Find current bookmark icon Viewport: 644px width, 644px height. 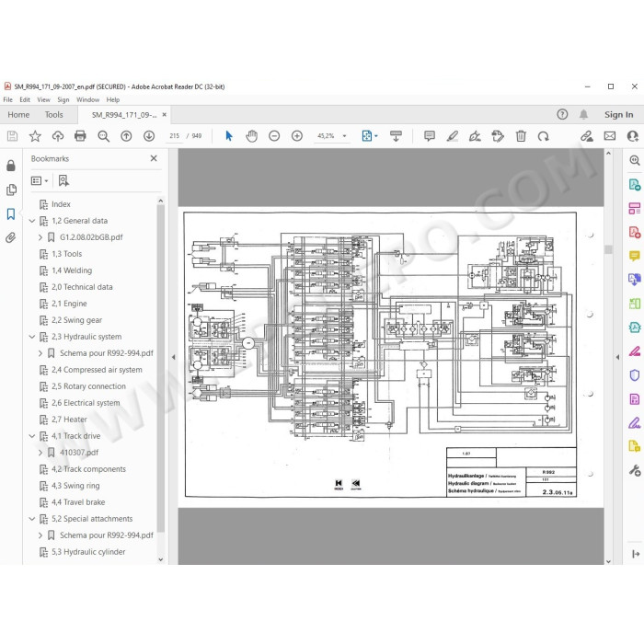pos(63,180)
